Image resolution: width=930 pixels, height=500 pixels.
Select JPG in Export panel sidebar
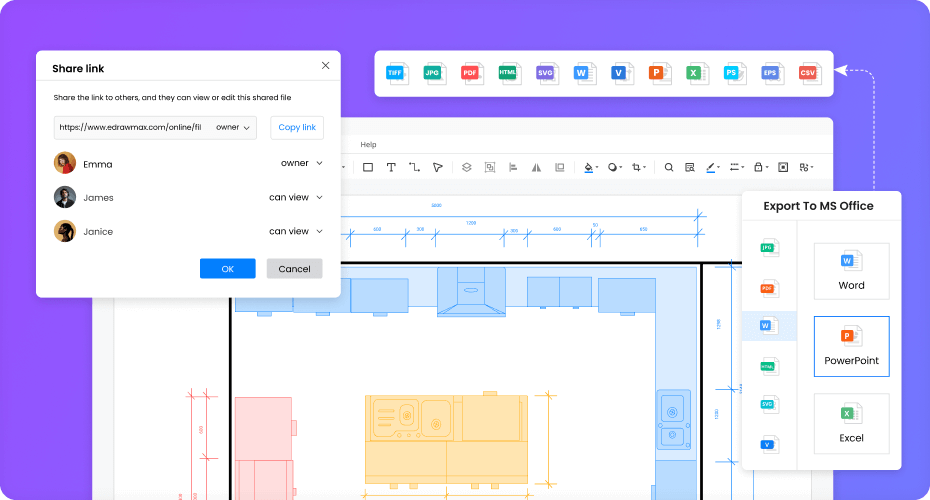tap(769, 248)
